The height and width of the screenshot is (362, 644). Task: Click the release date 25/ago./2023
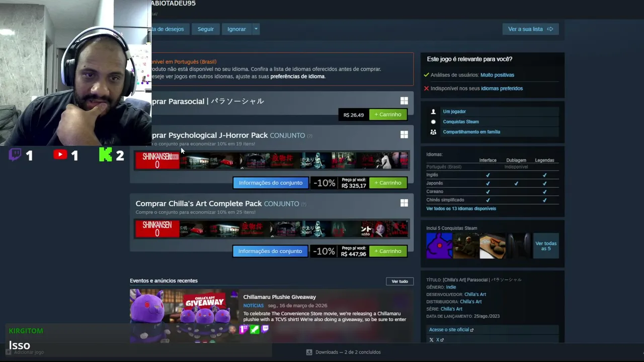487,316
